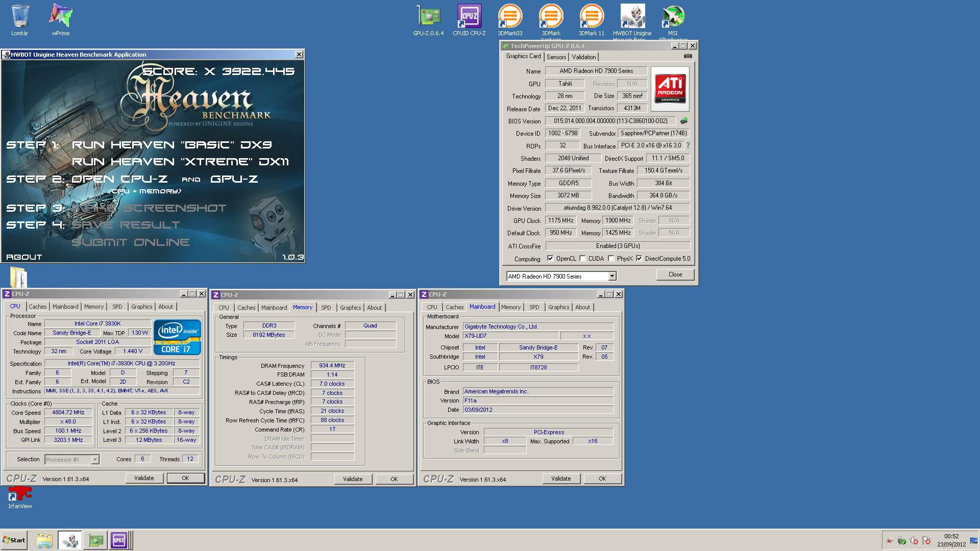Open the wPrime desktop icon
This screenshot has height=551, width=980.
(x=61, y=20)
